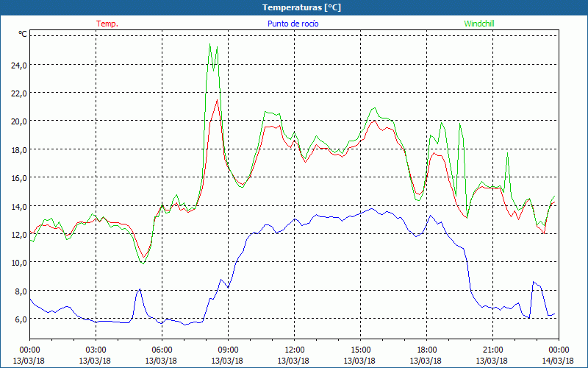The image size is (588, 368).
Task: Click the 8,0 y-axis value
Action: click(21, 291)
